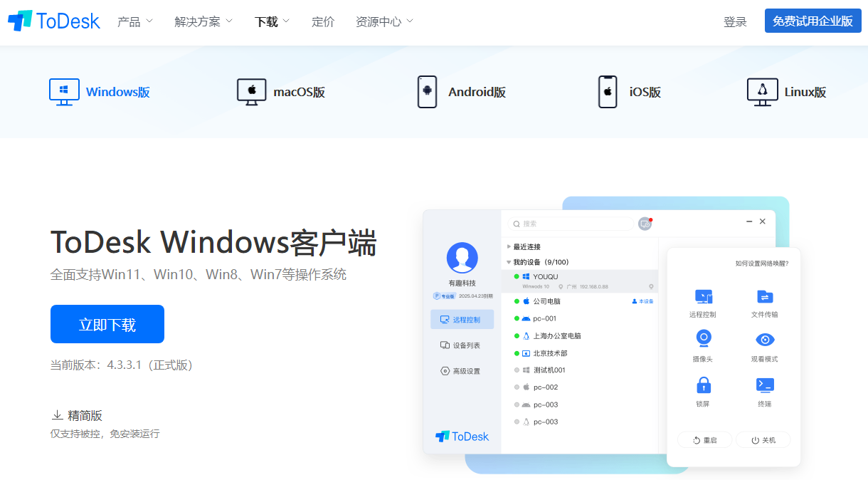Click the minimize dash in preview window
The image size is (868, 480).
click(x=749, y=221)
